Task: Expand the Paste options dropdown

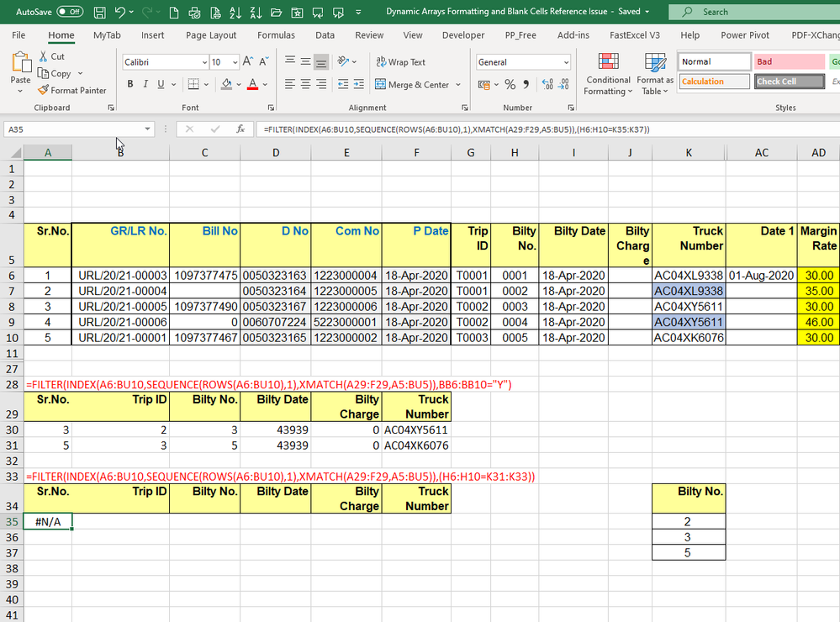Action: [20, 91]
